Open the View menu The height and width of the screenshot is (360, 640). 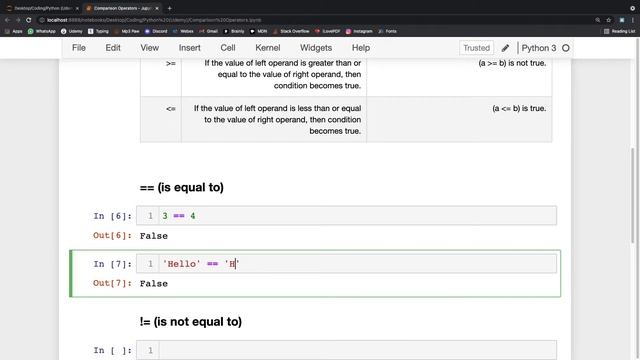149,48
